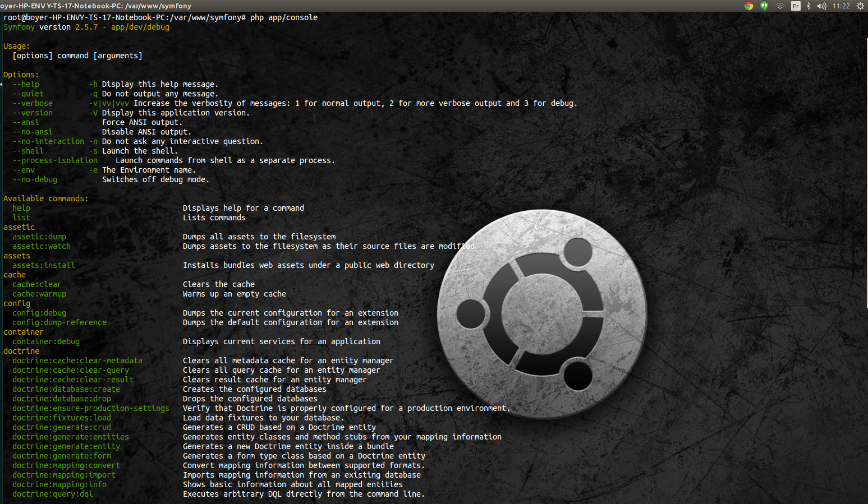This screenshot has width=868, height=504.
Task: Click the 'assetic:watch' command name
Action: 42,246
